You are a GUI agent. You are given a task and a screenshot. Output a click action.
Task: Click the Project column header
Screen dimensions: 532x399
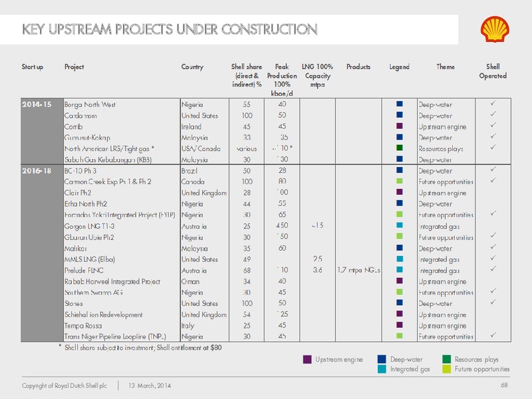74,67
